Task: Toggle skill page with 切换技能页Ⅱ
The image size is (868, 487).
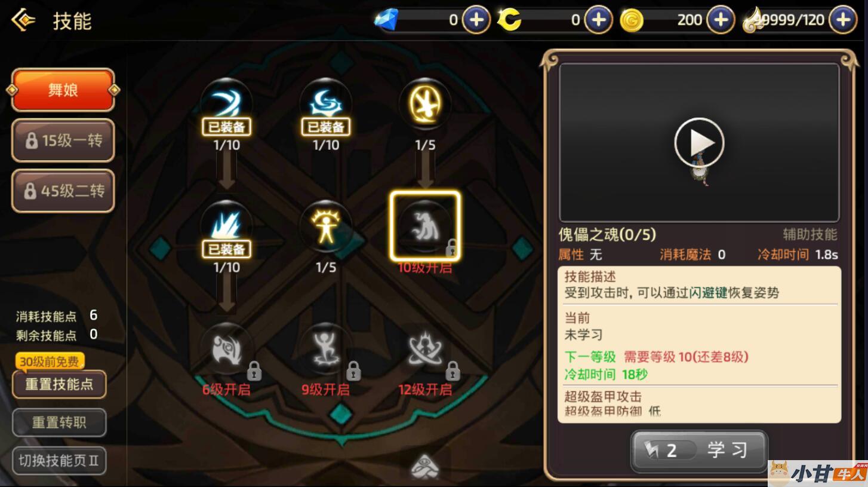Action: click(x=59, y=461)
